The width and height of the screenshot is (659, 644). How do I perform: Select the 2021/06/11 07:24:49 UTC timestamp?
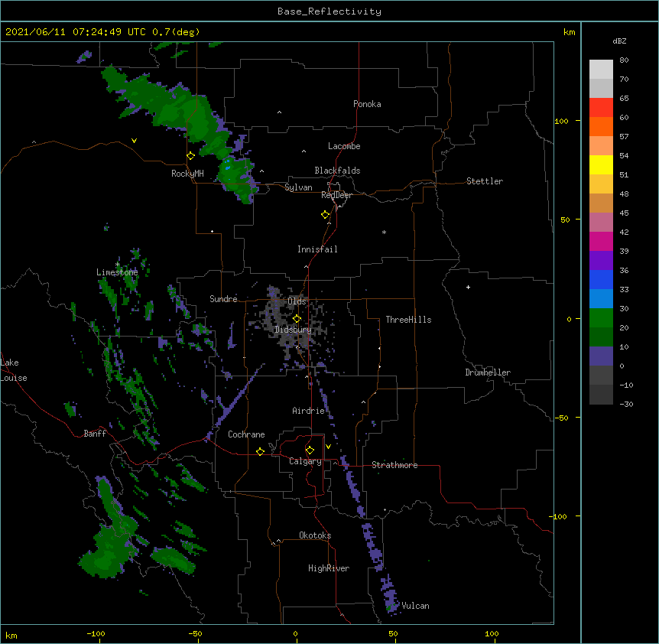[76, 32]
